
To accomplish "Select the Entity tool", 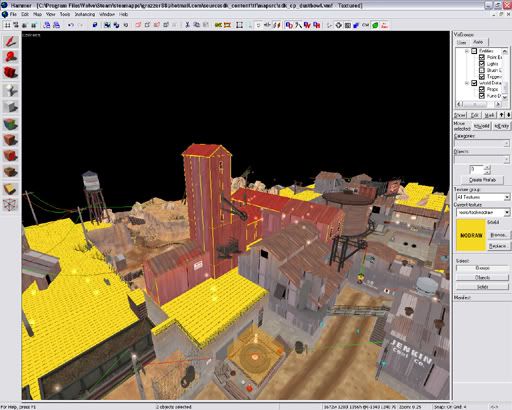I will pos(10,90).
